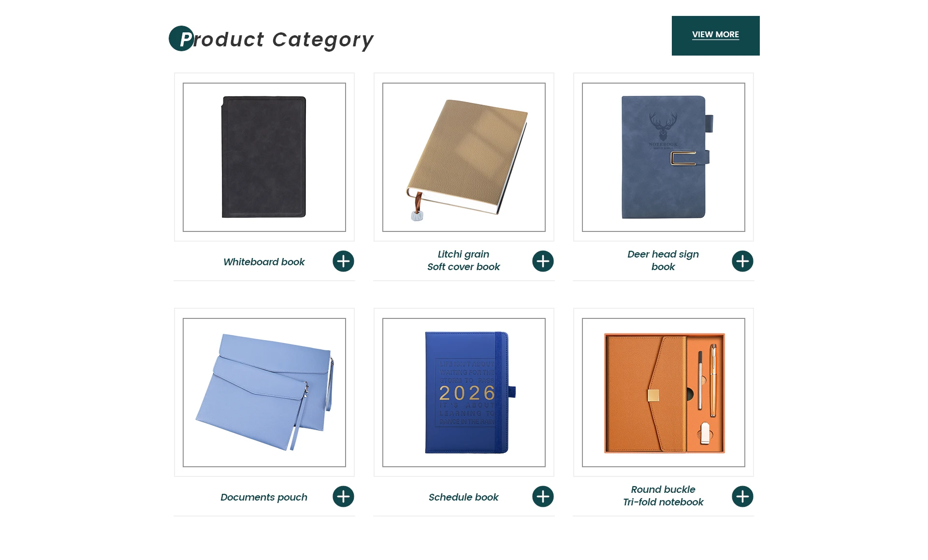Viewport: 928px width, 560px height.
Task: Click plus icon for Round buckle Tri-fold notebook
Action: pyautogui.click(x=742, y=497)
